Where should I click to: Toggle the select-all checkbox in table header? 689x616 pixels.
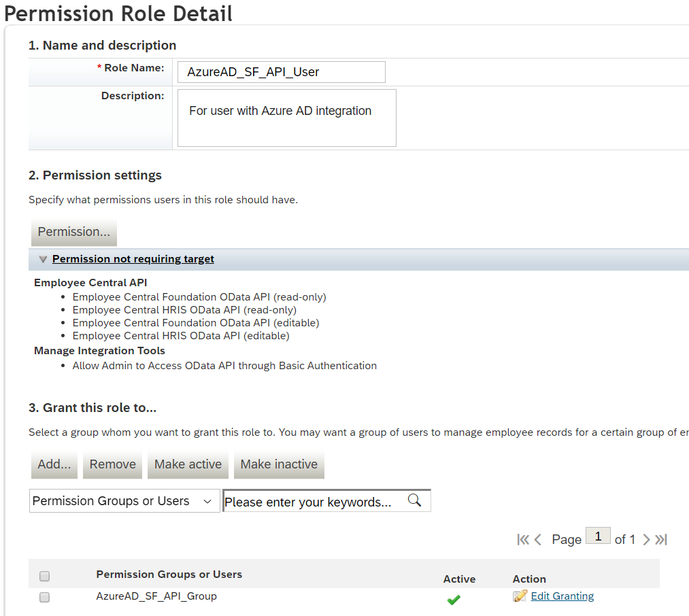(x=44, y=576)
